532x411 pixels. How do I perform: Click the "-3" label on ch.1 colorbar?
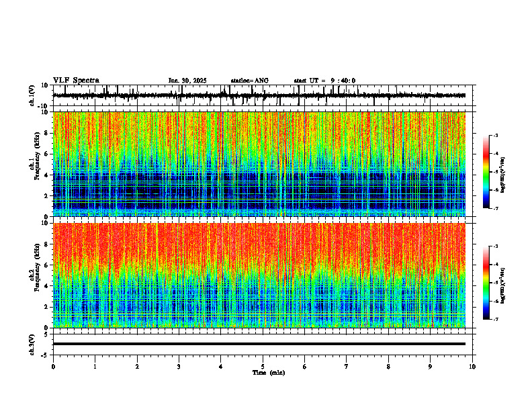(495, 135)
